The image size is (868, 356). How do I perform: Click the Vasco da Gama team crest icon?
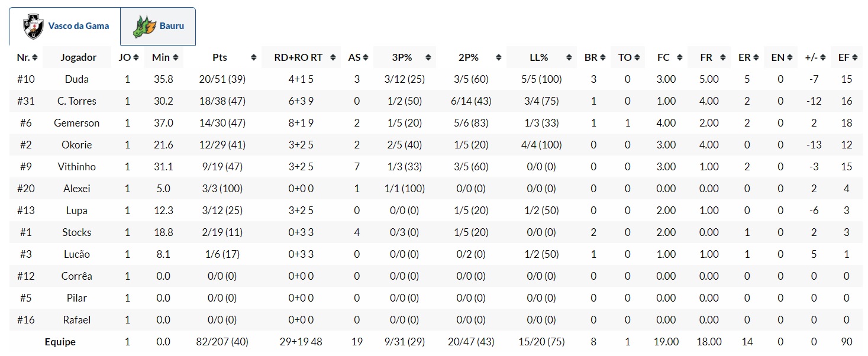(33, 26)
